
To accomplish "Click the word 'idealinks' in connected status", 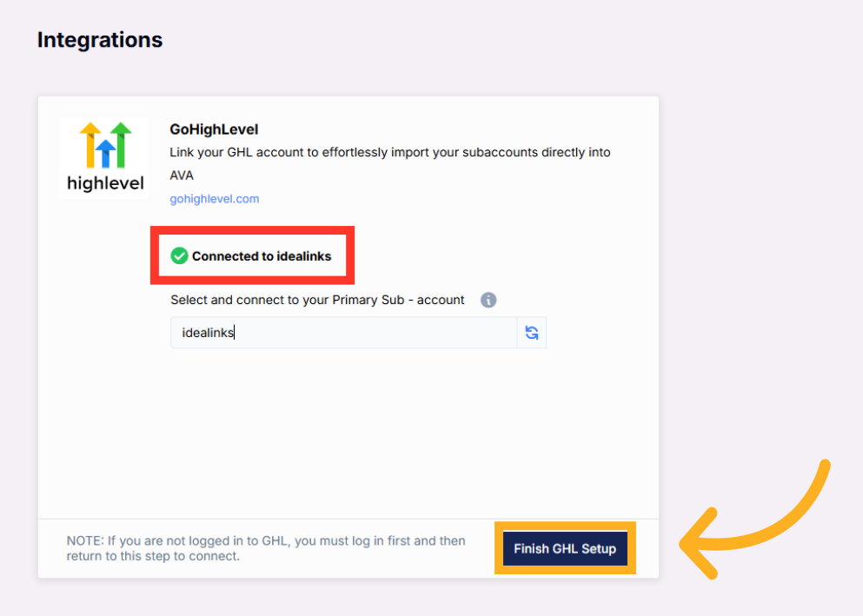I will pyautogui.click(x=304, y=256).
